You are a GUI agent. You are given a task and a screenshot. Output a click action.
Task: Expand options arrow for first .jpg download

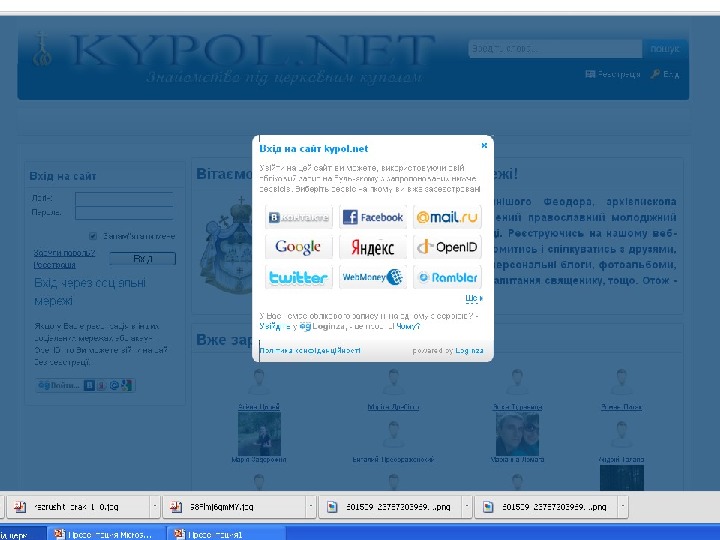[x=155, y=507]
